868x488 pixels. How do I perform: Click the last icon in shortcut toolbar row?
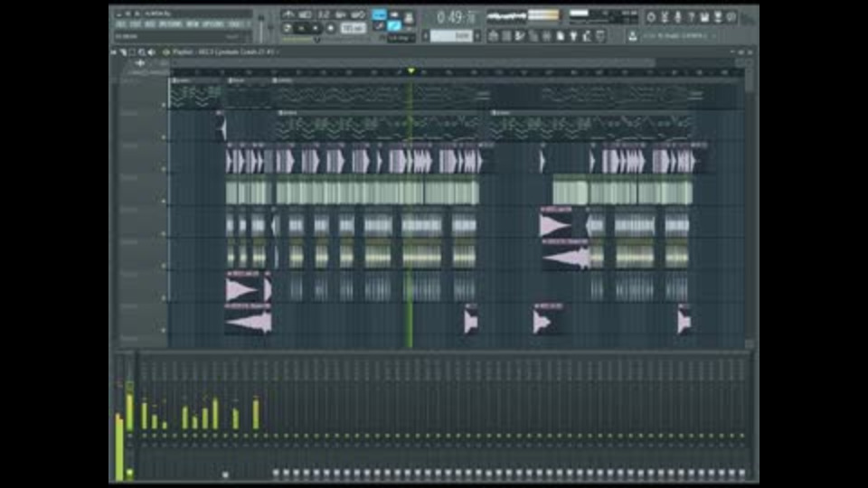[x=600, y=36]
